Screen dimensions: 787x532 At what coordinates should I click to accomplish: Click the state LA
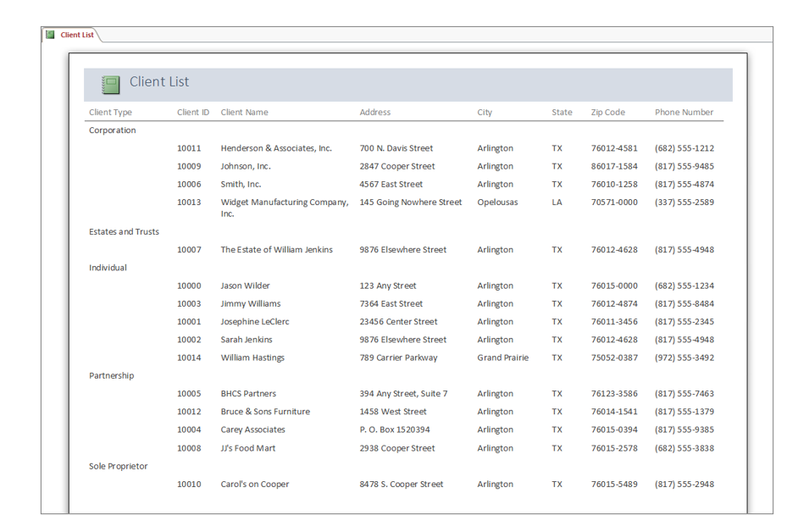[x=557, y=202]
